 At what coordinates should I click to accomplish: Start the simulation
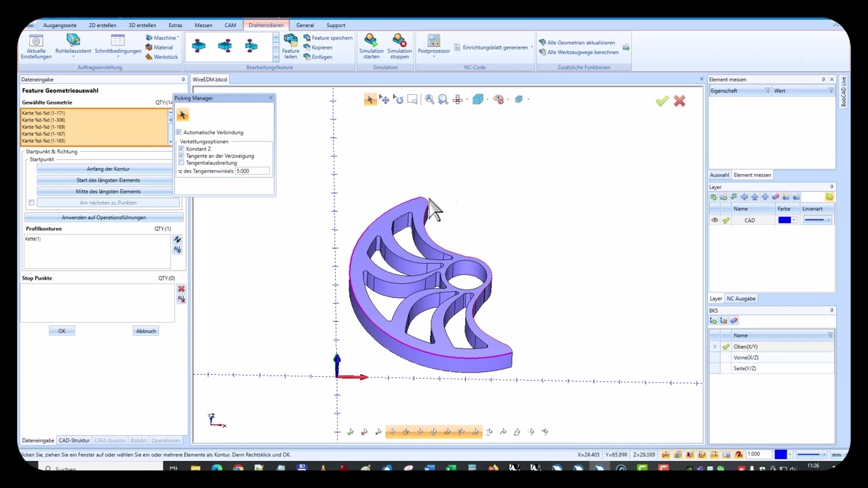(x=371, y=47)
